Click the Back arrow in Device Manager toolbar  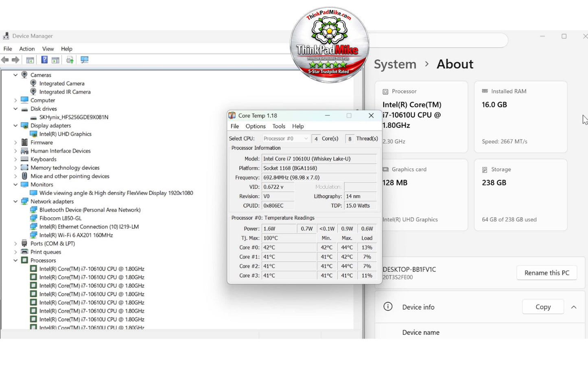(x=5, y=60)
